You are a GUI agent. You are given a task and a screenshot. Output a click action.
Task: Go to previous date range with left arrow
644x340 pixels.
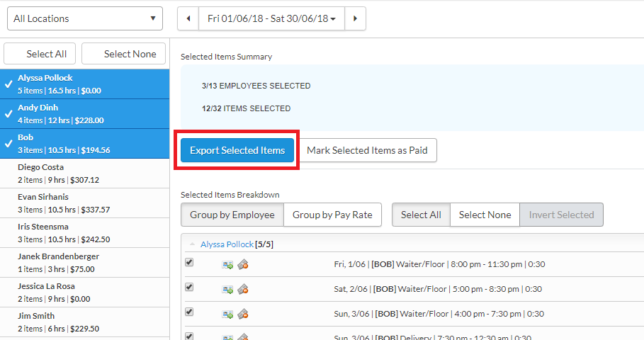188,18
